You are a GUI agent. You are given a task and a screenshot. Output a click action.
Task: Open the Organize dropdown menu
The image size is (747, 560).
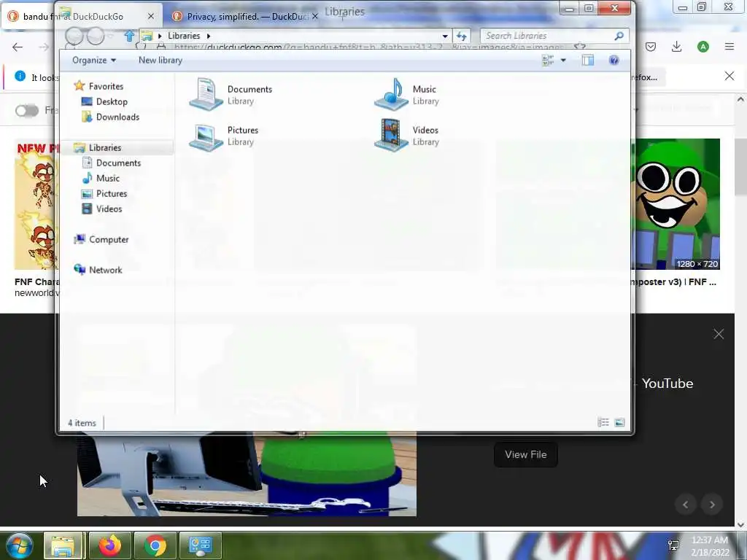tap(94, 60)
